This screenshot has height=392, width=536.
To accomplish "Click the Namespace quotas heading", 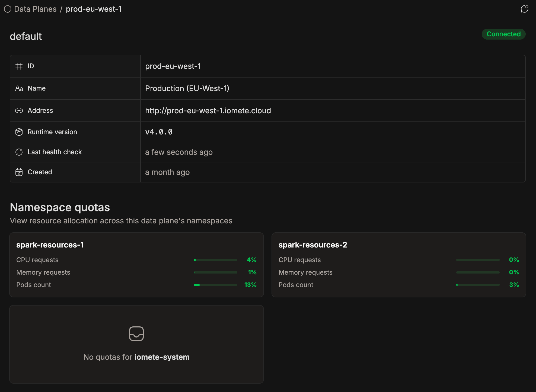I will (x=60, y=207).
